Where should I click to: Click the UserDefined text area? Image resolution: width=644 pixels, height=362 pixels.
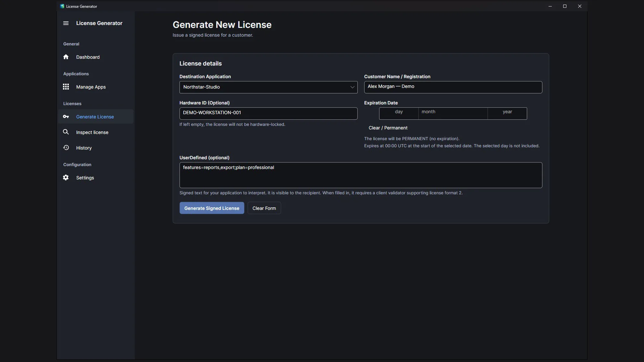point(361,175)
